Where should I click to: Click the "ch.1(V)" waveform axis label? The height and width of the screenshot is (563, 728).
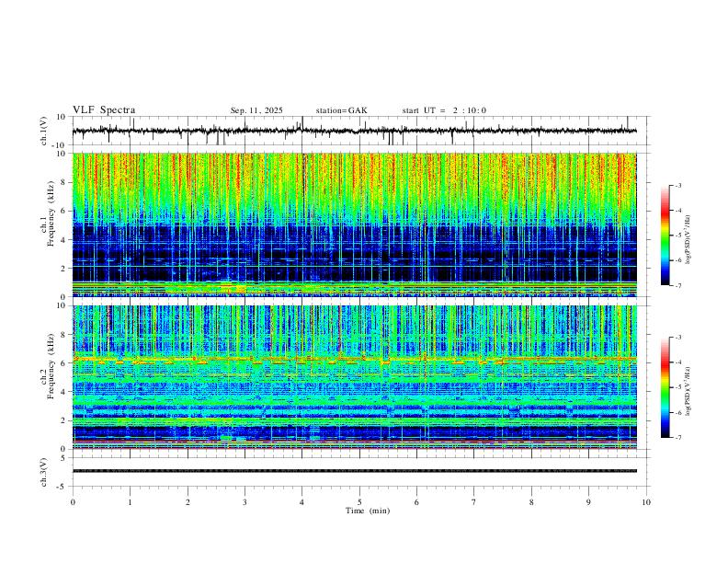[44, 131]
